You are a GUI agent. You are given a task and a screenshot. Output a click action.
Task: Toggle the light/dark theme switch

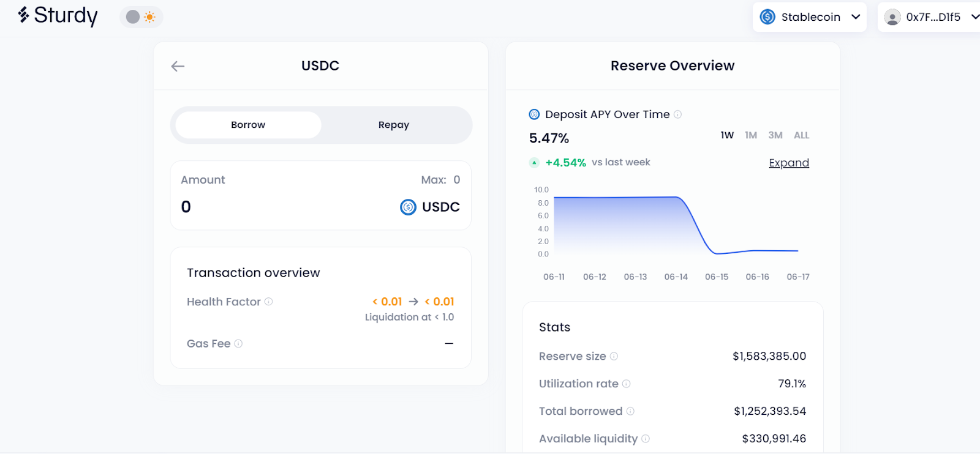[141, 17]
